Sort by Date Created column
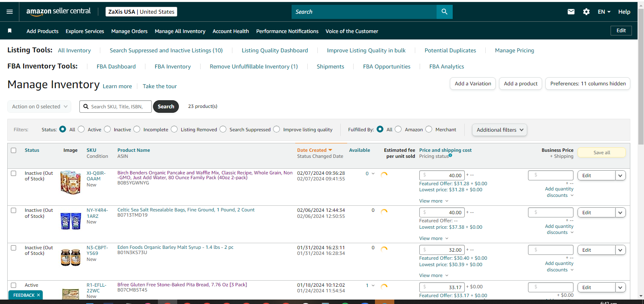The height and width of the screenshot is (304, 644). click(315, 150)
